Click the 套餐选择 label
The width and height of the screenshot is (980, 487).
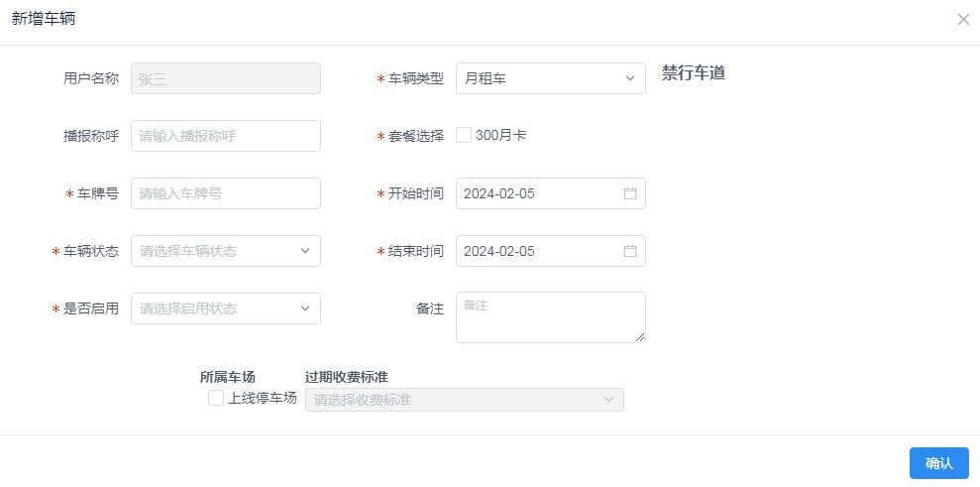pyautogui.click(x=415, y=136)
